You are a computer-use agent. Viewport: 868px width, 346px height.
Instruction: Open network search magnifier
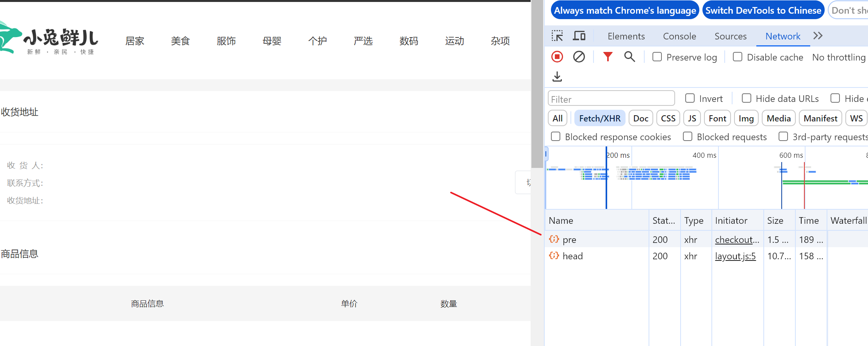pos(629,57)
